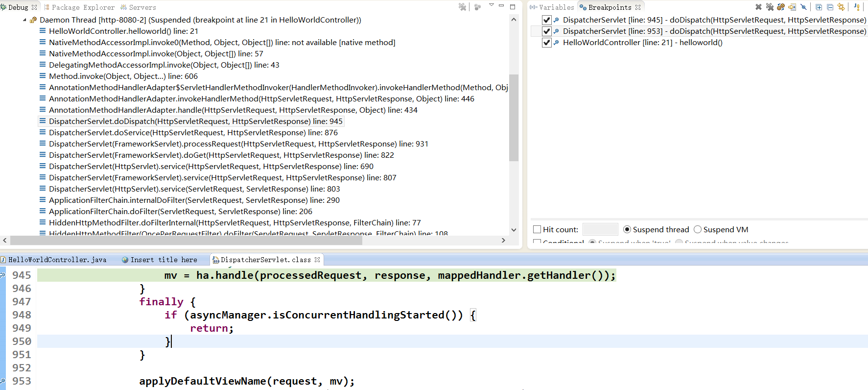This screenshot has width=868, height=390.
Task: Click Show Breakpoints Supported by Selected Target icon
Action: pos(781,7)
